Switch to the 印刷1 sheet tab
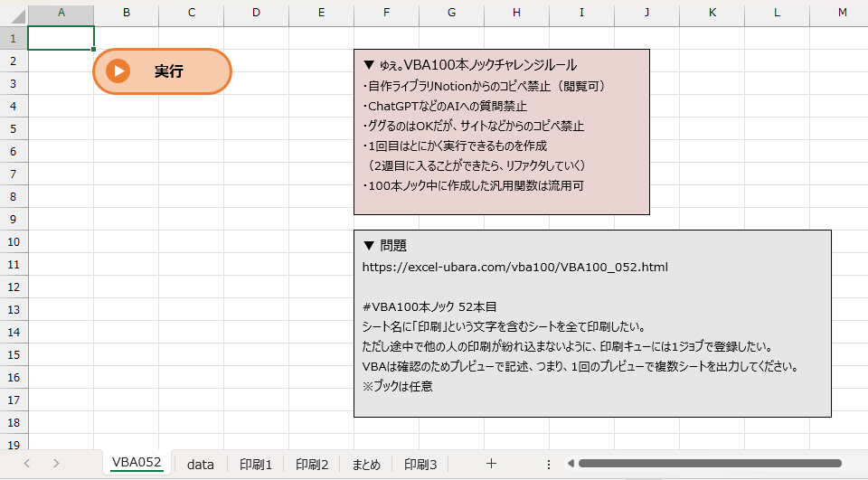The height and width of the screenshot is (480, 868). tap(256, 465)
